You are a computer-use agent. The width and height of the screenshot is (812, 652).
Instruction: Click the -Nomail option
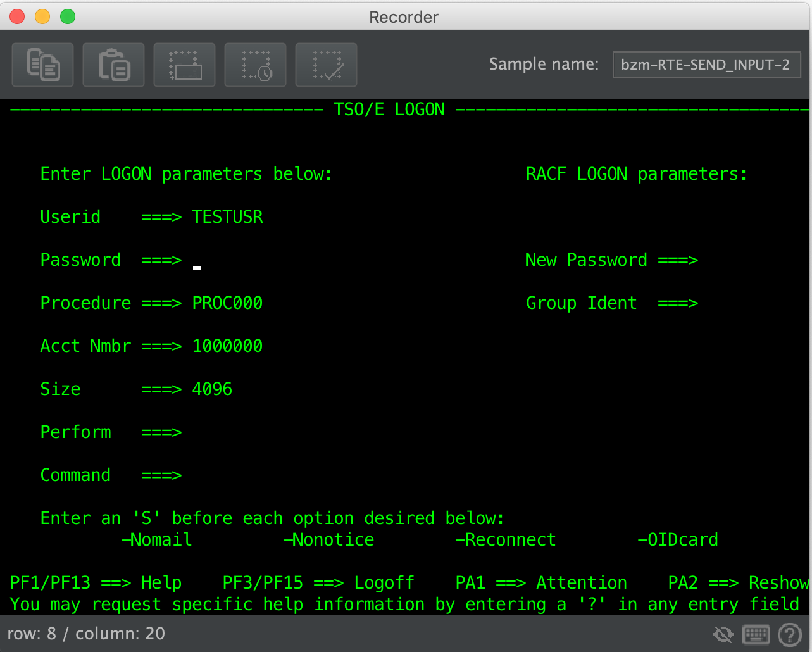point(156,539)
